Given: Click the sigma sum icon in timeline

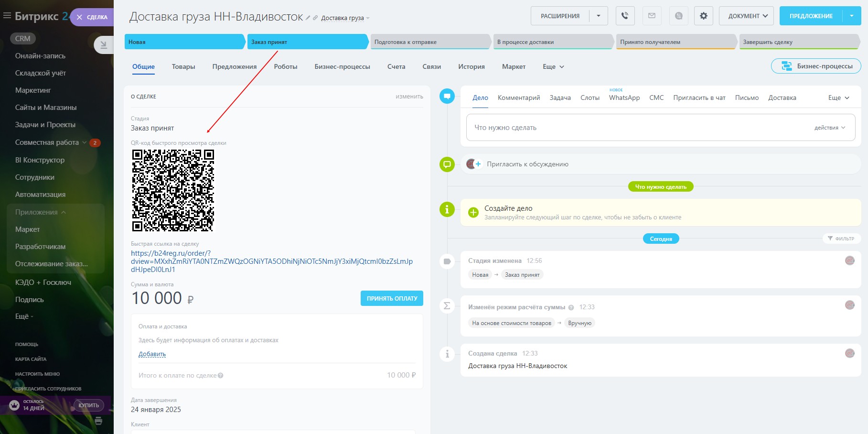Looking at the screenshot, I should [x=447, y=306].
